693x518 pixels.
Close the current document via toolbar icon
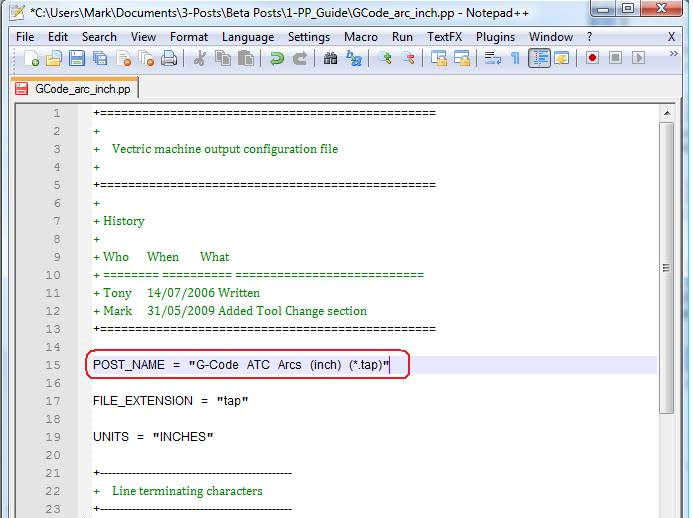point(123,58)
